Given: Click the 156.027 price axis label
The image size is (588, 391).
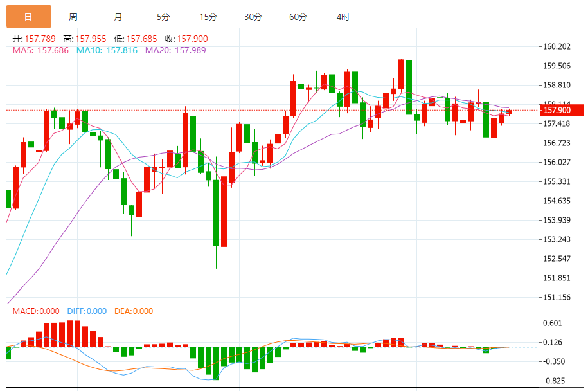Looking at the screenshot, I should [x=557, y=162].
